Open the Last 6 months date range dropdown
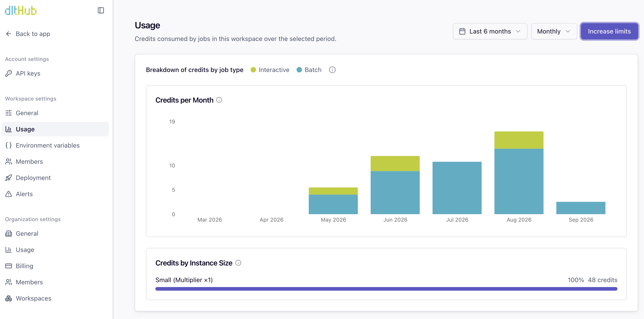 (490, 31)
